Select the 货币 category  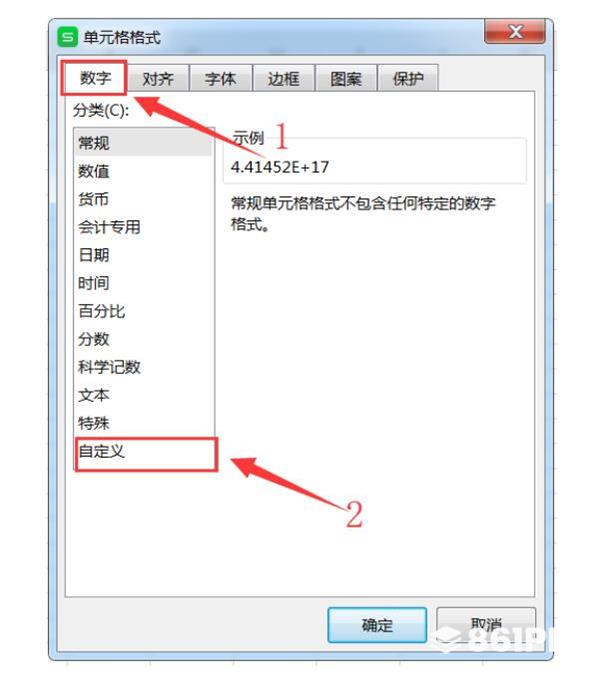coord(144,199)
